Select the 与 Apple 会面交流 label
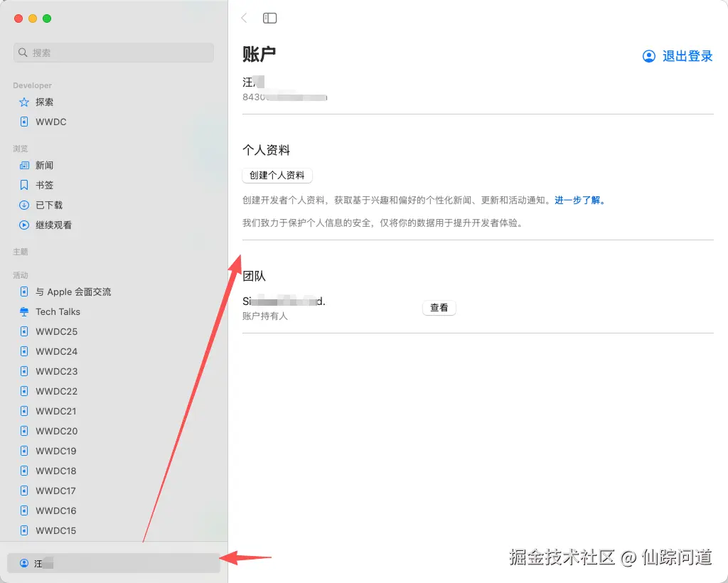Viewport: 728px width, 583px height. (73, 292)
